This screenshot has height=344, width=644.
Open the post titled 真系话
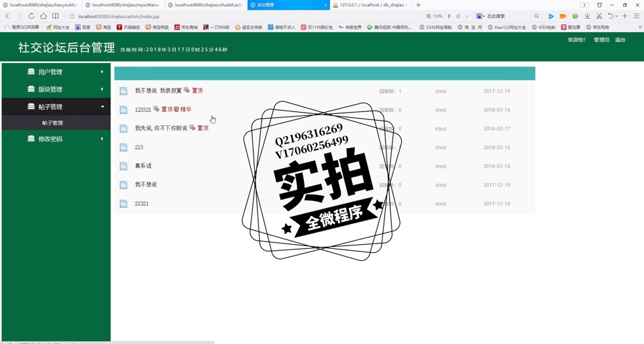pos(143,166)
